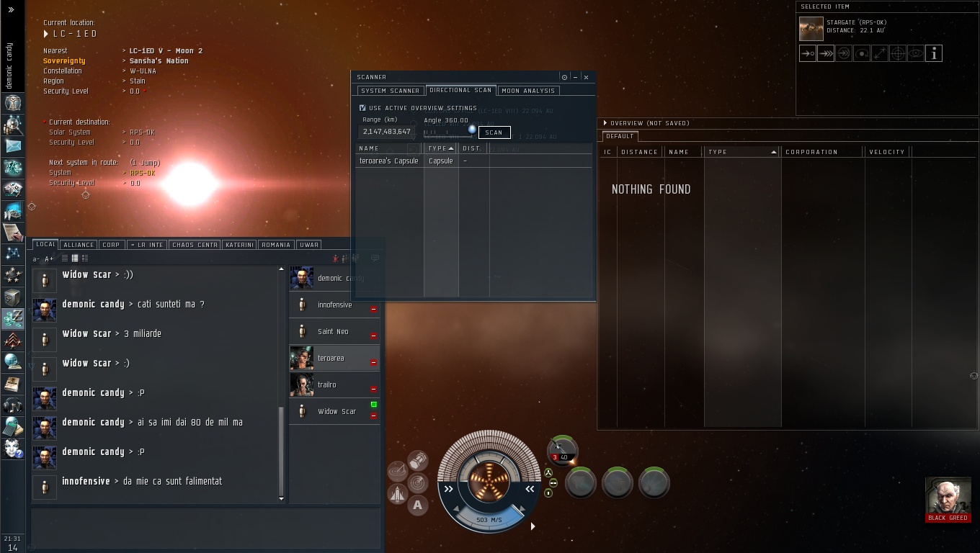Open the envelope mail icon in Neocom

pos(13,145)
